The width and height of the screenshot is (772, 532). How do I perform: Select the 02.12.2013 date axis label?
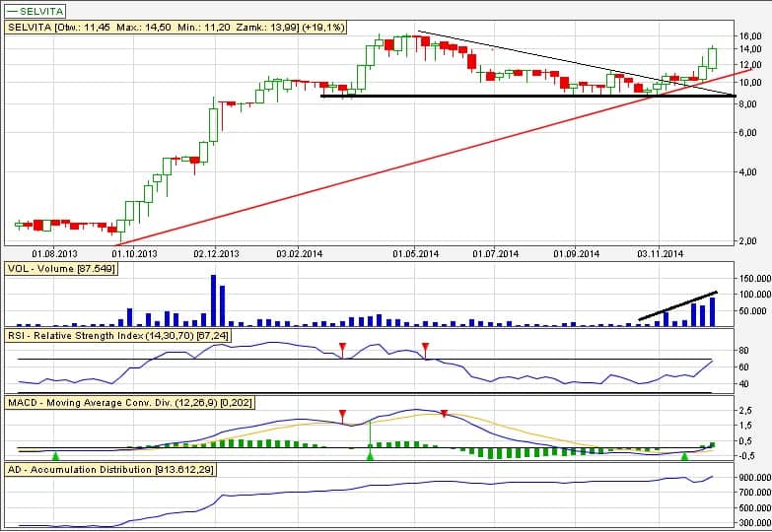(x=216, y=253)
